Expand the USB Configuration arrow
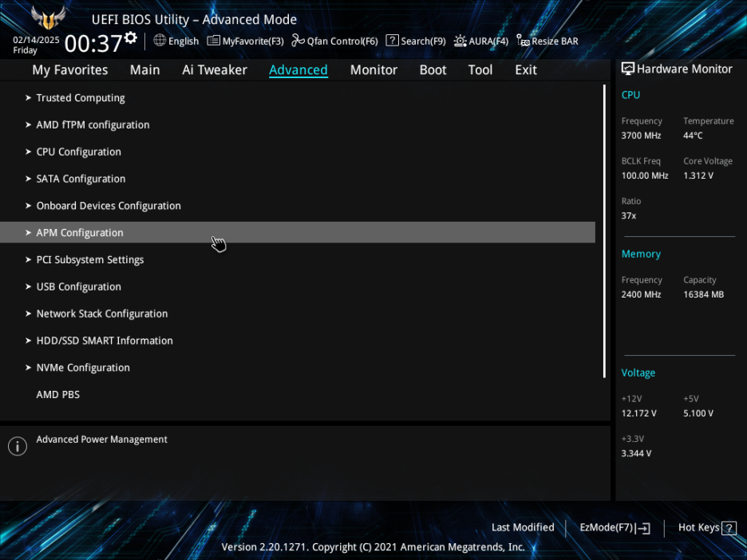 [28, 286]
